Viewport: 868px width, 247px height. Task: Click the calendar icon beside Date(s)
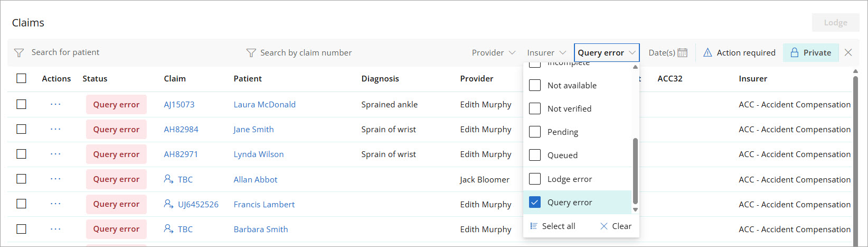tap(682, 52)
